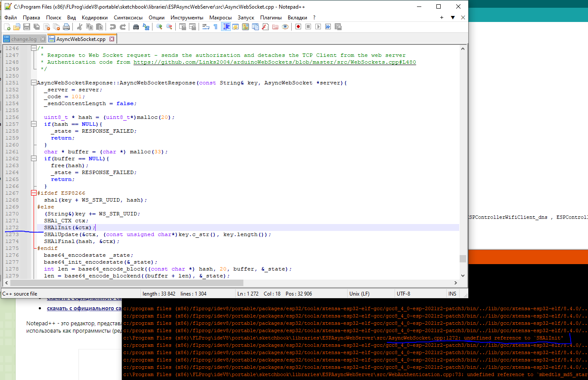Collapse the #ifdef ESP8266 fold block
Screen dimensions: 588x380
pos(34,193)
